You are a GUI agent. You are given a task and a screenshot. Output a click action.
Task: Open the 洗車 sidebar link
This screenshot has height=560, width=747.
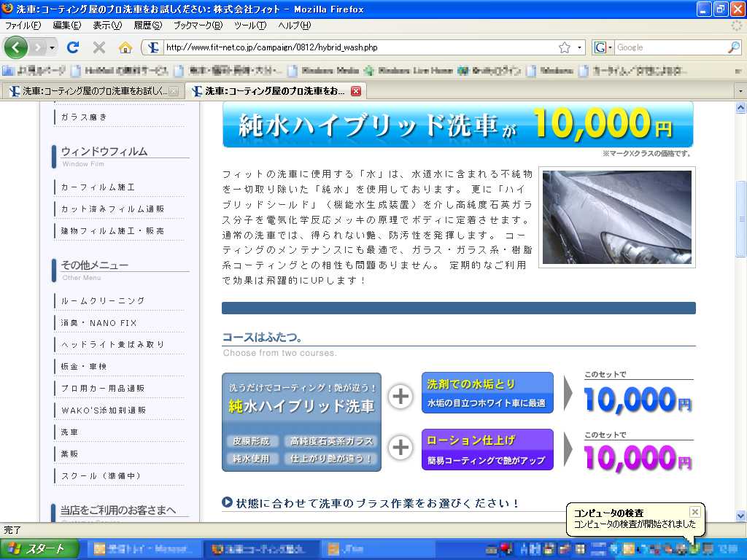tap(69, 432)
